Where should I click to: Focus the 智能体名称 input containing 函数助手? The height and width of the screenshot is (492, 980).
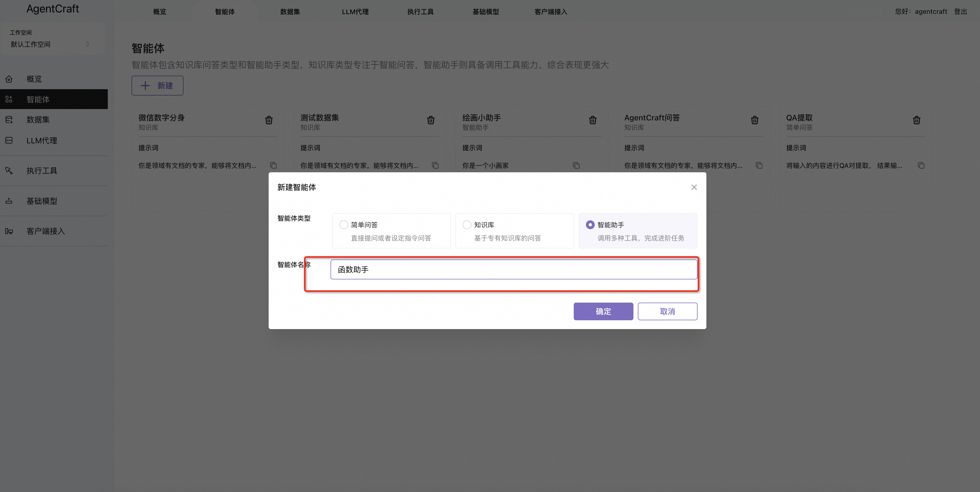click(x=513, y=269)
